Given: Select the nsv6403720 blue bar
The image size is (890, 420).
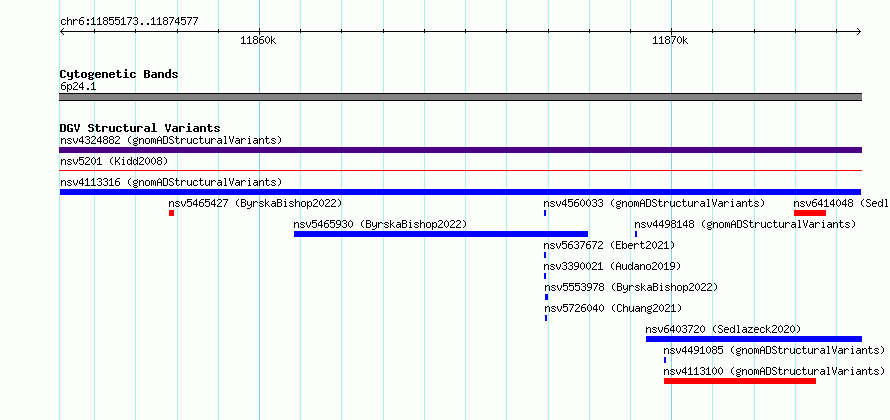Looking at the screenshot, I should [x=754, y=339].
